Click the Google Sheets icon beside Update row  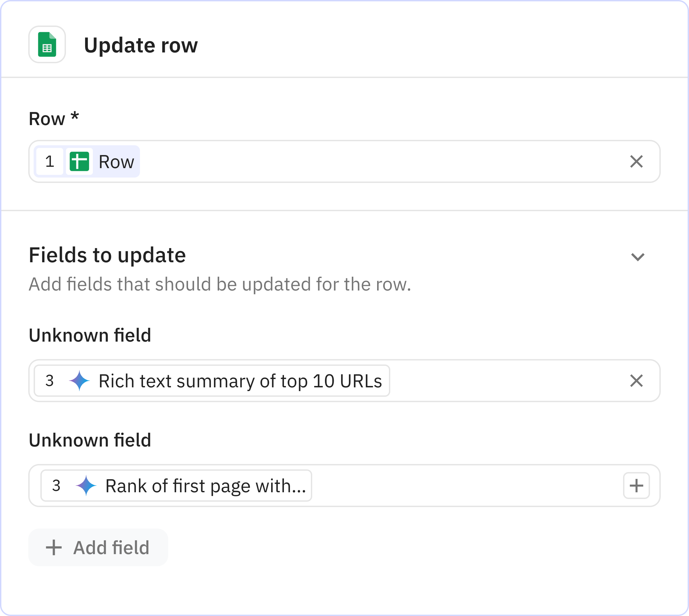(47, 45)
